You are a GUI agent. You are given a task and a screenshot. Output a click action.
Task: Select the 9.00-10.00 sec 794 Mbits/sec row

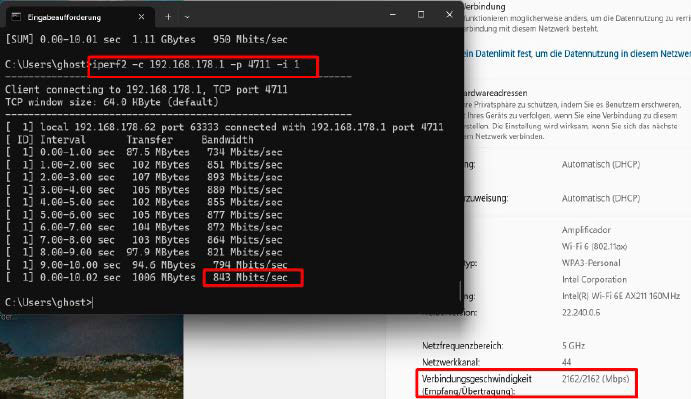tap(146, 265)
